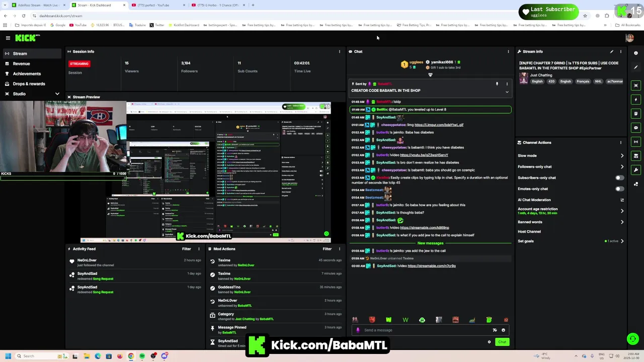Toggle session broadcast widget in right rail

tap(636, 142)
